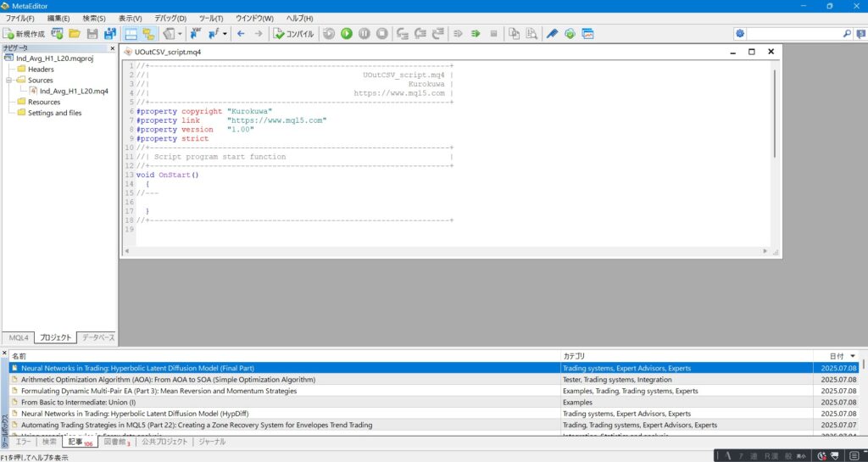Click the compare documents icon
Screen dimensions: 868x462
pos(515,34)
